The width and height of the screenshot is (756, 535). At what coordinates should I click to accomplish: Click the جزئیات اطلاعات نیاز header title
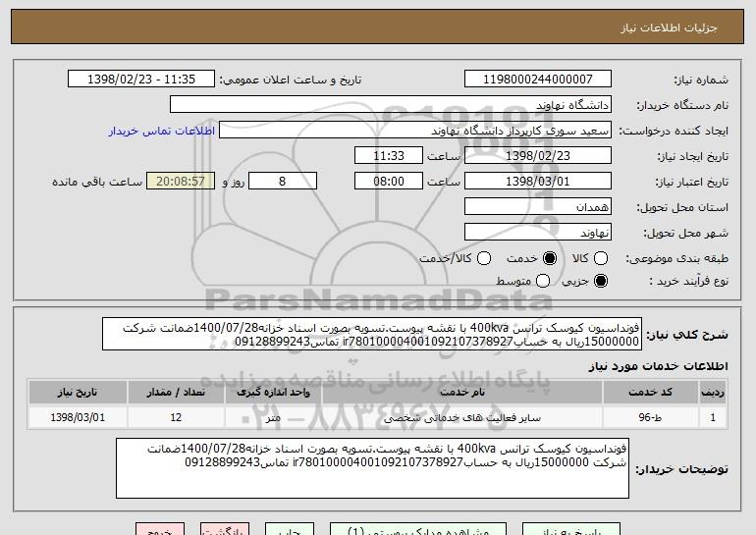(669, 27)
